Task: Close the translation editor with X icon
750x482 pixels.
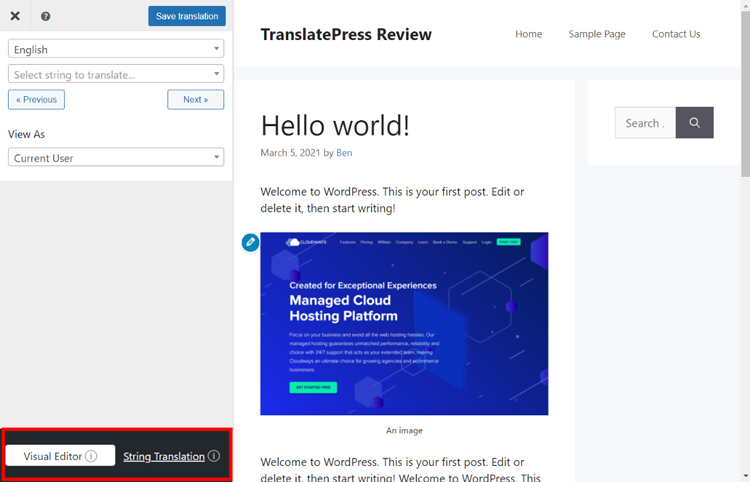Action: (15, 16)
